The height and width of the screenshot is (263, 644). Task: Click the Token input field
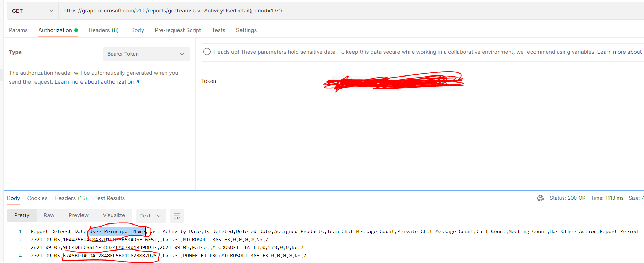[394, 83]
